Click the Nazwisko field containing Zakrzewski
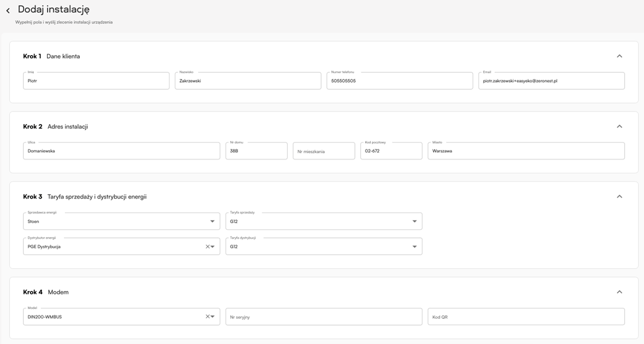This screenshot has height=344, width=644. 247,81
